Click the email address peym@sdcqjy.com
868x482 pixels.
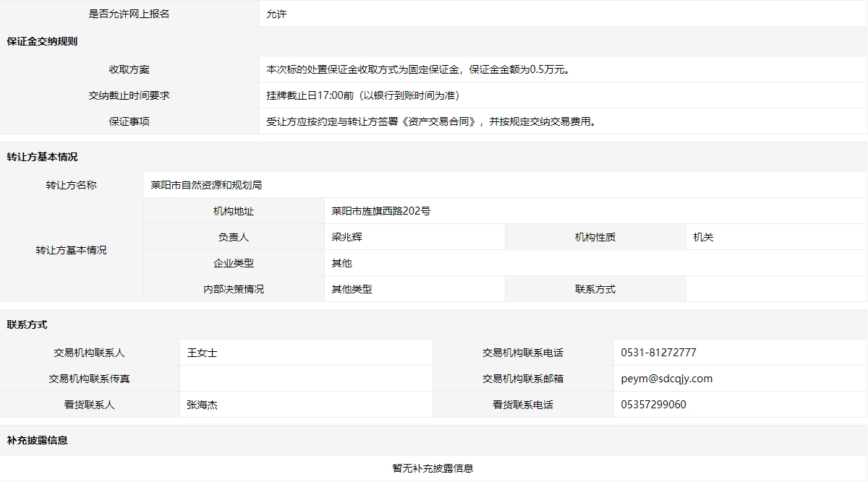666,379
